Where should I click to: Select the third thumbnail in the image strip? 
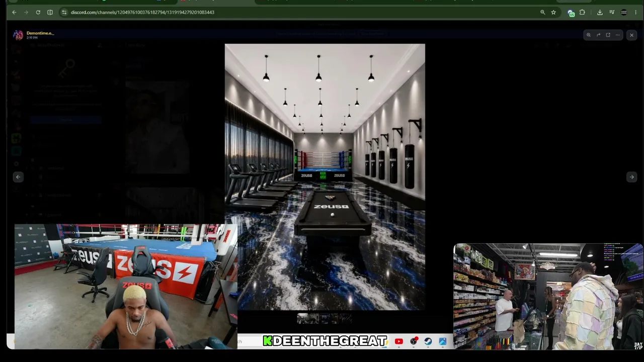tap(326, 318)
